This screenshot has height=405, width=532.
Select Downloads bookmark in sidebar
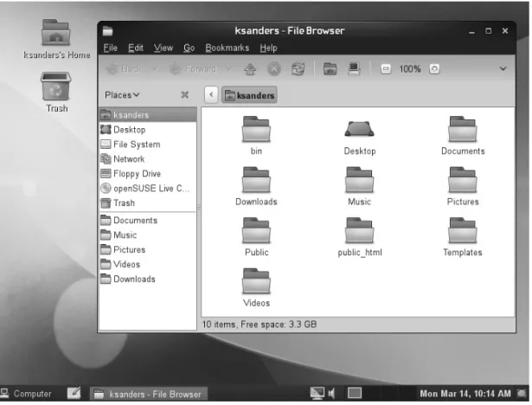148,280
